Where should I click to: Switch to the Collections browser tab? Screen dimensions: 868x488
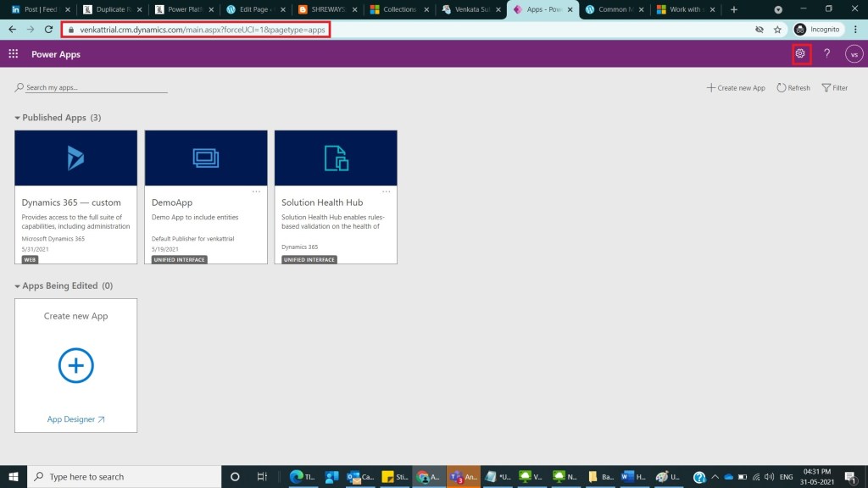pos(394,9)
